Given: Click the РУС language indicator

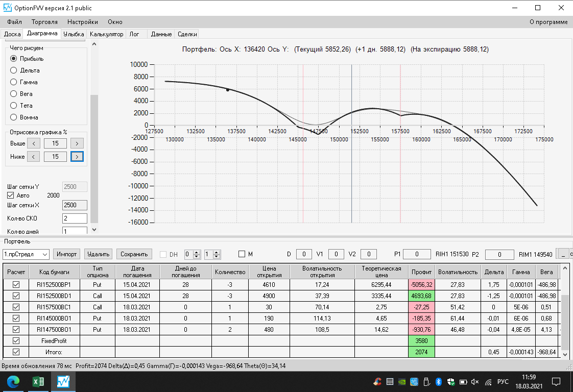Looking at the screenshot, I should 503,382.
